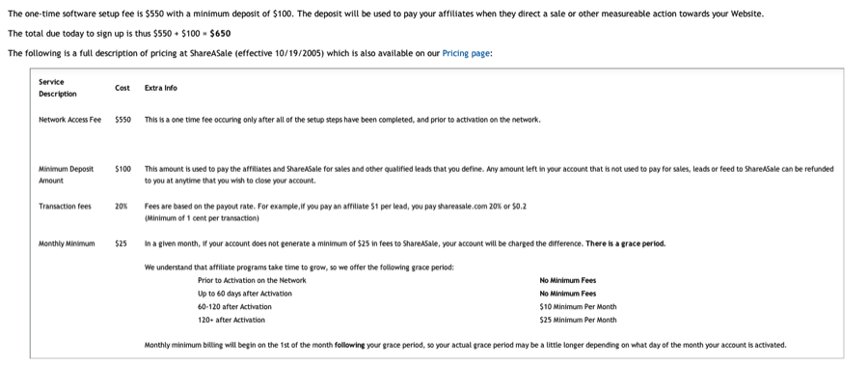Screen dimensions: 868x365
Task: Click the Service Description column header
Action: [x=58, y=88]
